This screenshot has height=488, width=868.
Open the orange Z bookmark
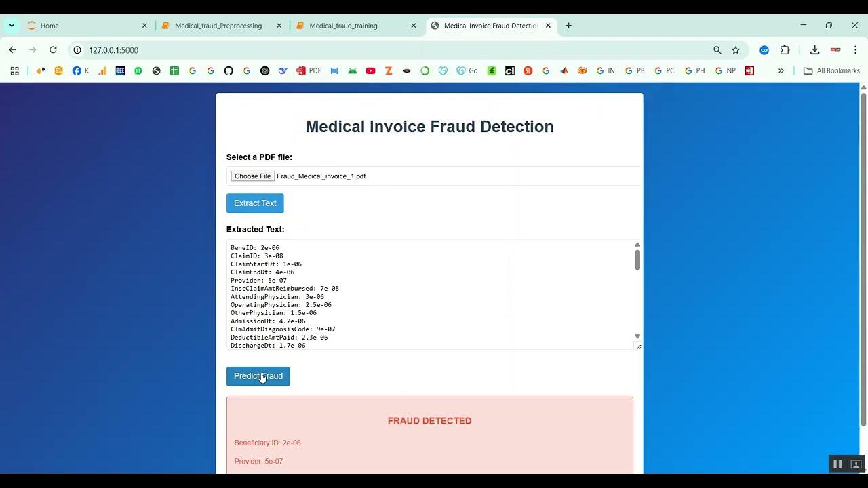click(389, 70)
